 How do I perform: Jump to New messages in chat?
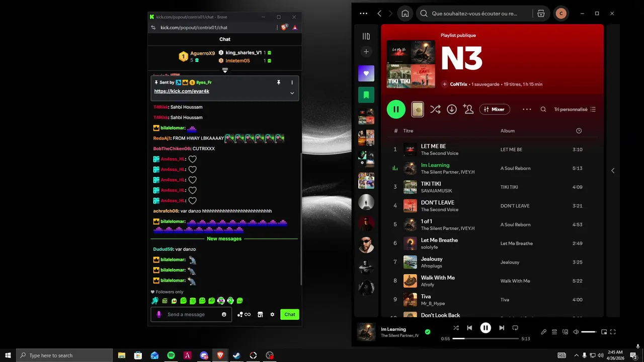pos(224,239)
